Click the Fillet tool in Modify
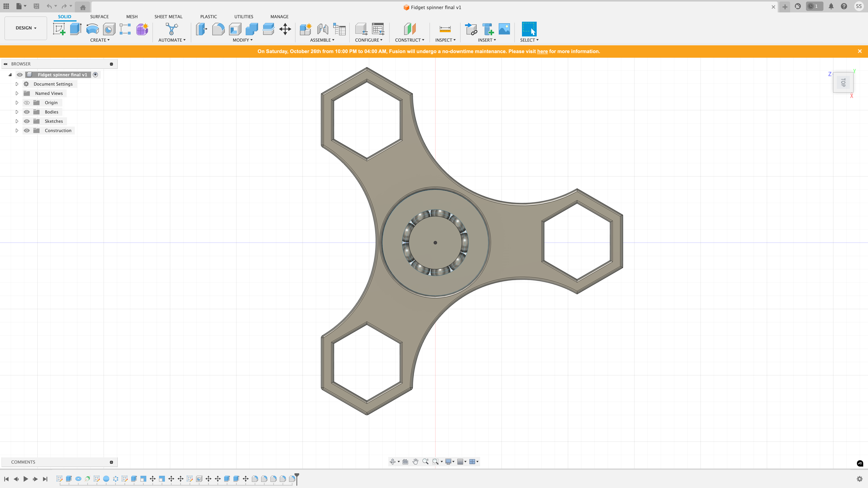Screen dimensions: 868x488 (218, 29)
